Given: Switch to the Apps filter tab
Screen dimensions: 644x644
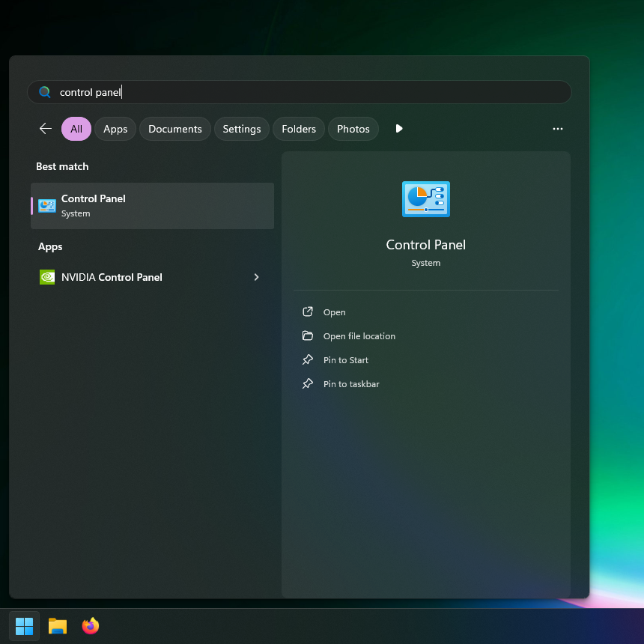Looking at the screenshot, I should pos(115,128).
